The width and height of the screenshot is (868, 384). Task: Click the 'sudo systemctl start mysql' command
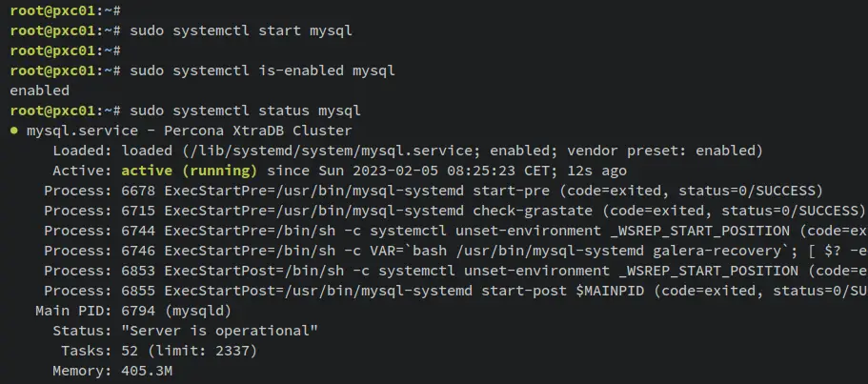pos(241,31)
